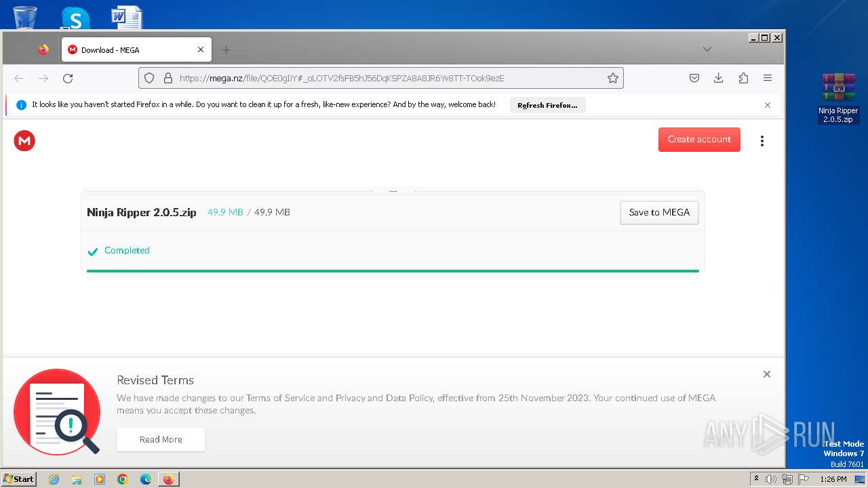Open MEGA three-dot options menu
Screen dimensions: 868x488
tap(762, 140)
